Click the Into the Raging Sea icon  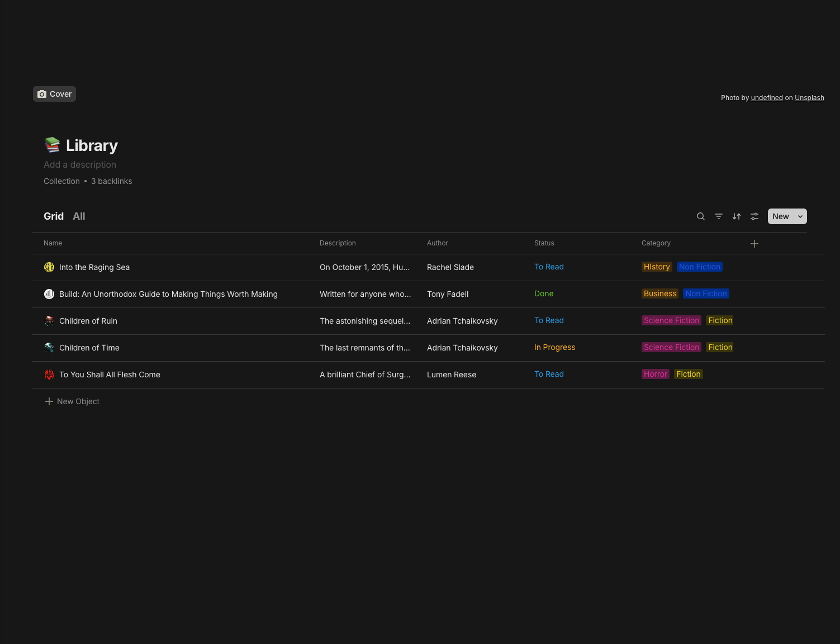coord(49,267)
